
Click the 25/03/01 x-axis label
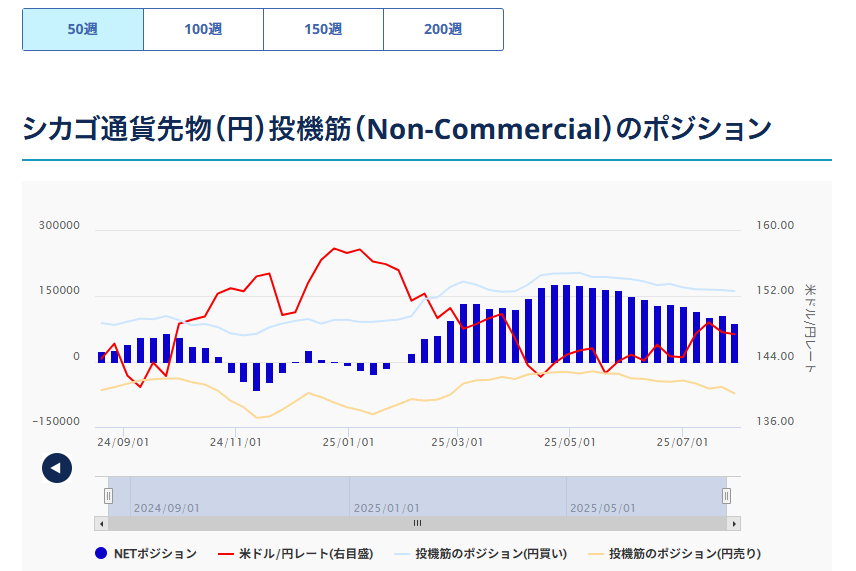click(x=457, y=442)
